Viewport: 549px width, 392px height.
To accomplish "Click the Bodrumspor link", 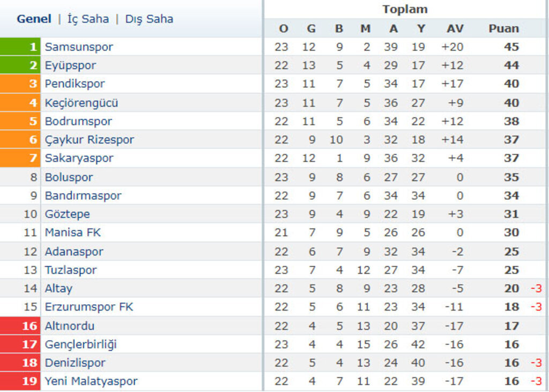I will [78, 122].
